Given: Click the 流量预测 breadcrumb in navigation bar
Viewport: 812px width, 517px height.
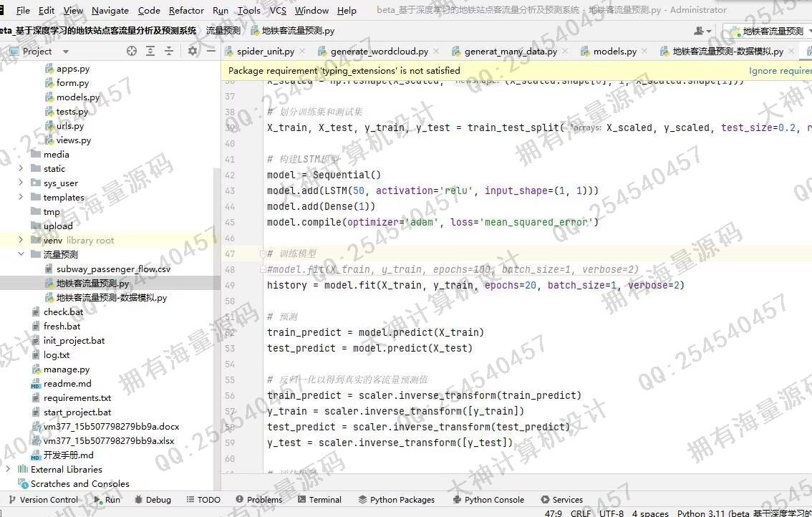Looking at the screenshot, I should coord(223,31).
